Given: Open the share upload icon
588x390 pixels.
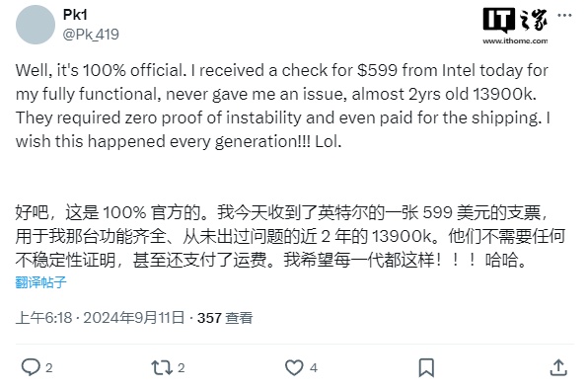Looking at the screenshot, I should click(558, 367).
